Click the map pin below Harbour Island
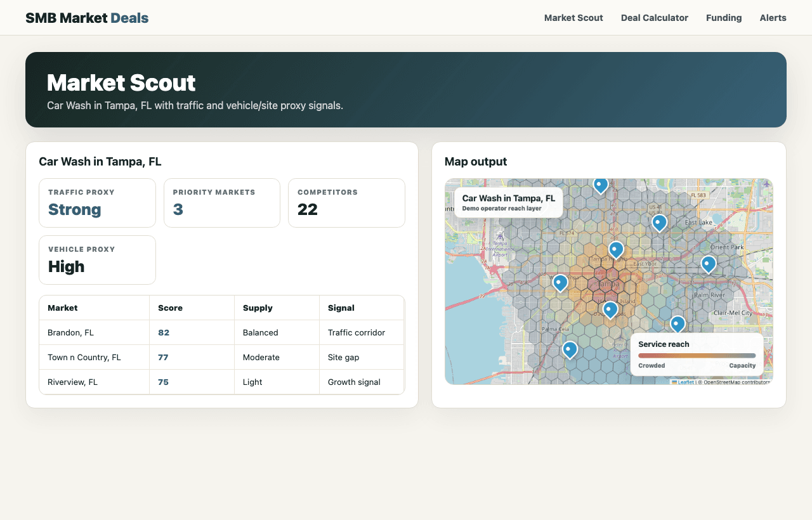This screenshot has height=520, width=812. (x=610, y=309)
